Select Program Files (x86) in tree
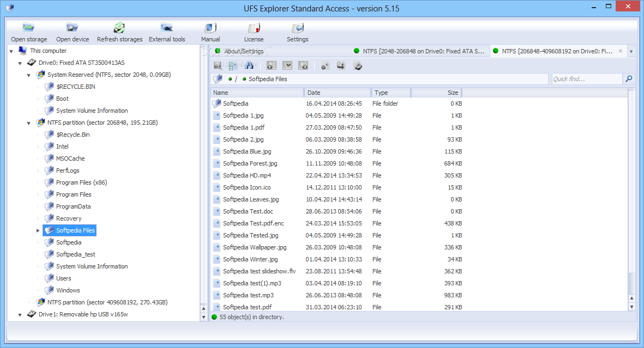Image resolution: width=644 pixels, height=348 pixels. [x=81, y=182]
